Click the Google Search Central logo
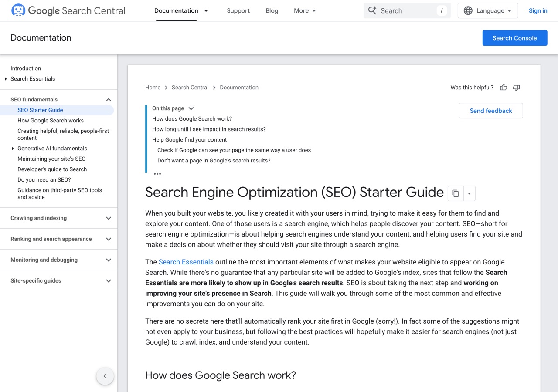 tap(68, 10)
